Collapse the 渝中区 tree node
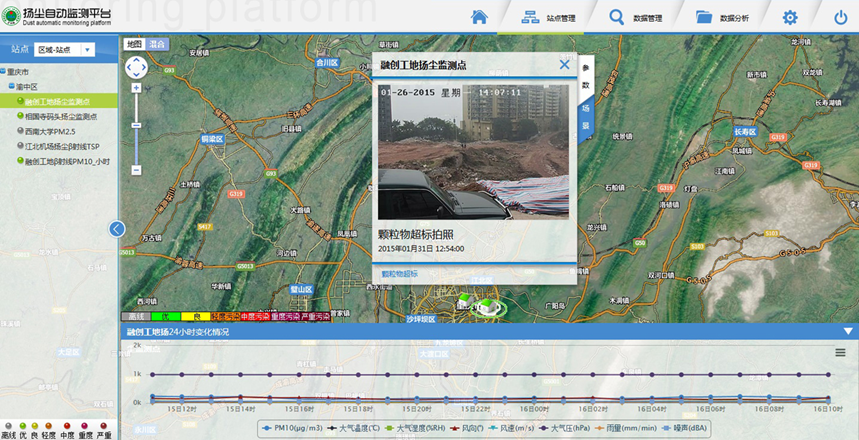859x440 pixels. (x=12, y=87)
